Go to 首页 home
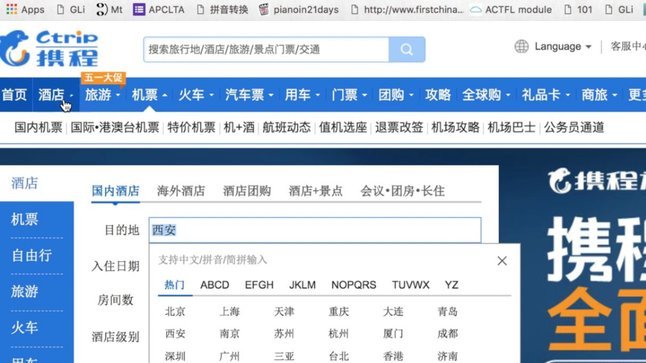The height and width of the screenshot is (363, 646). [x=14, y=95]
